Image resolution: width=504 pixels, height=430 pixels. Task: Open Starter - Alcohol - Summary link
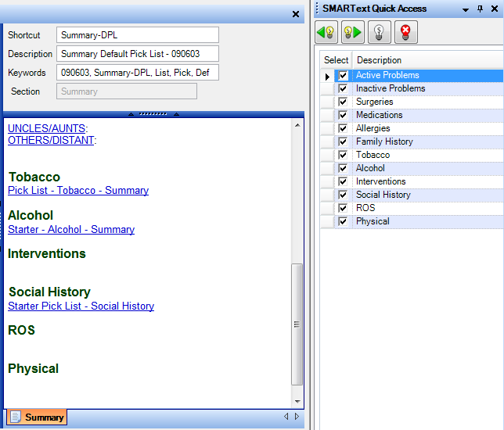(71, 230)
